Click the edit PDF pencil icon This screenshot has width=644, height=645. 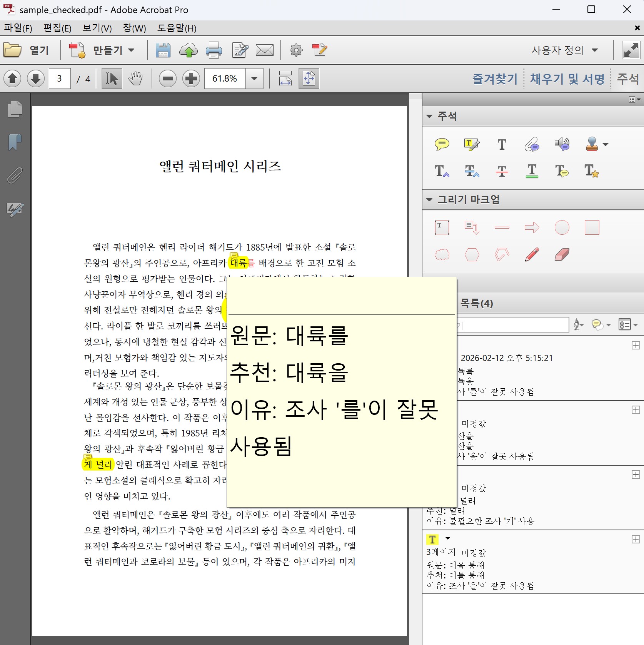tap(320, 50)
